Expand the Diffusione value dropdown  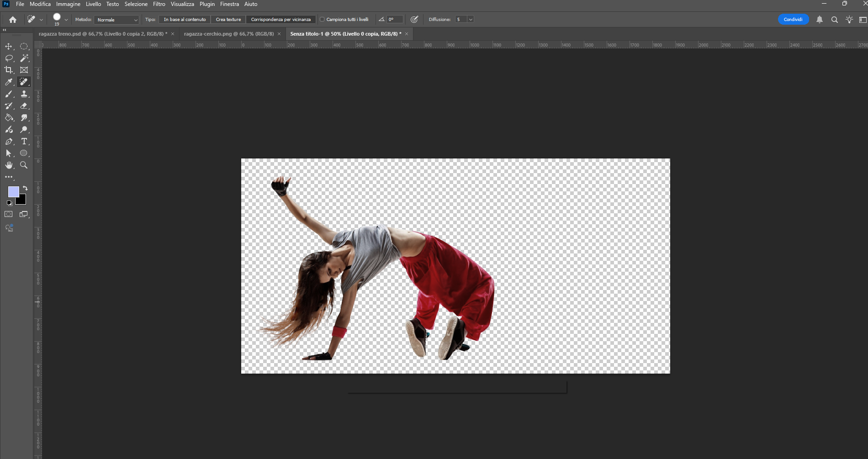471,19
